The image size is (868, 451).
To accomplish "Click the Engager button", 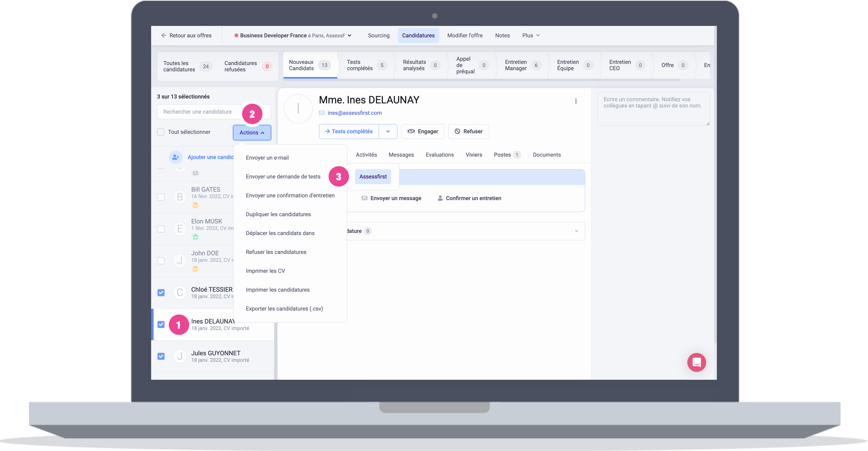I will point(423,132).
